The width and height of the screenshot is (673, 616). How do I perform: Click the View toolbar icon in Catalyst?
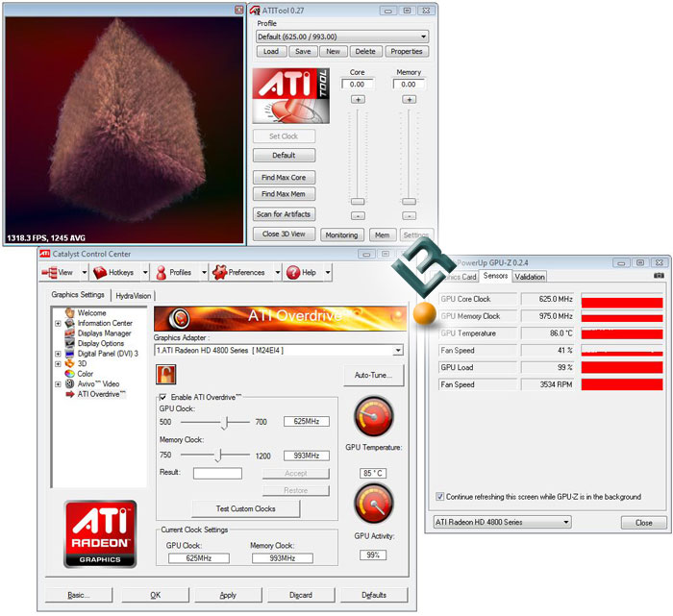[49, 272]
